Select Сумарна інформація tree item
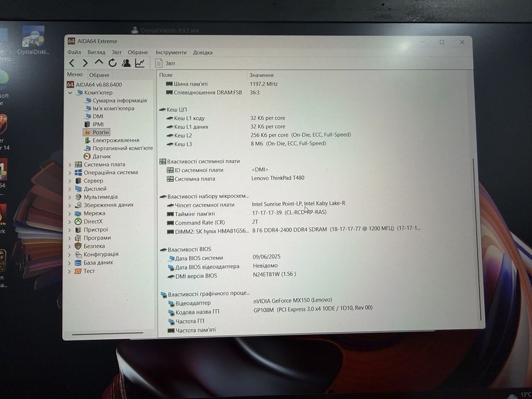532x399 pixels. [116, 100]
